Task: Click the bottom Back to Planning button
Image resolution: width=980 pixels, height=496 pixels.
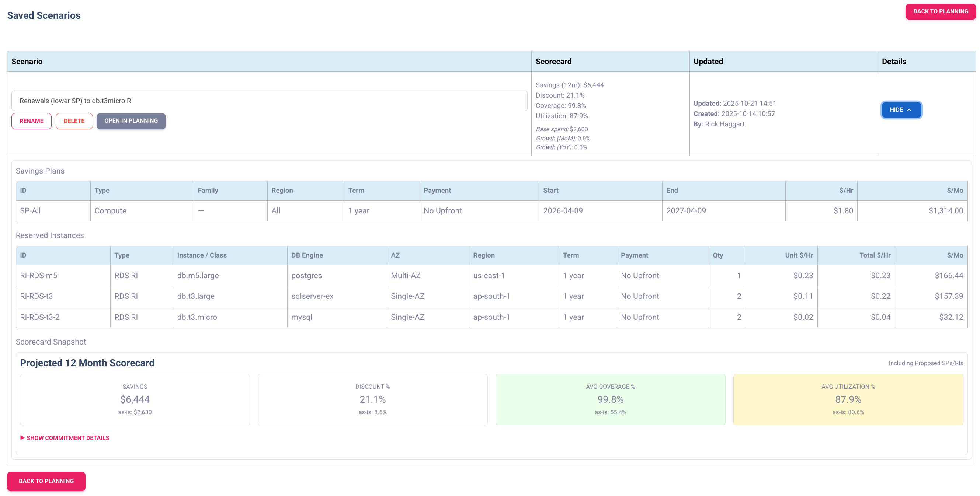Action: point(46,481)
